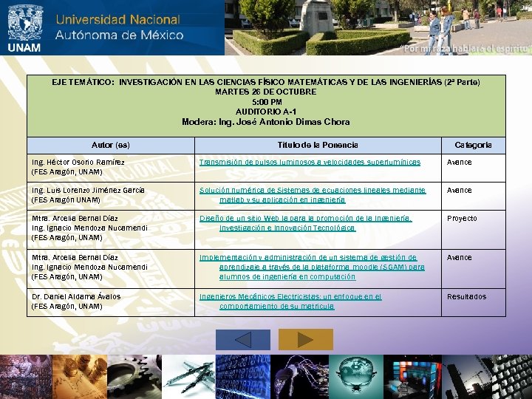Advance with the gold forward arrow button
This screenshot has height=399, width=532.
[x=306, y=340]
